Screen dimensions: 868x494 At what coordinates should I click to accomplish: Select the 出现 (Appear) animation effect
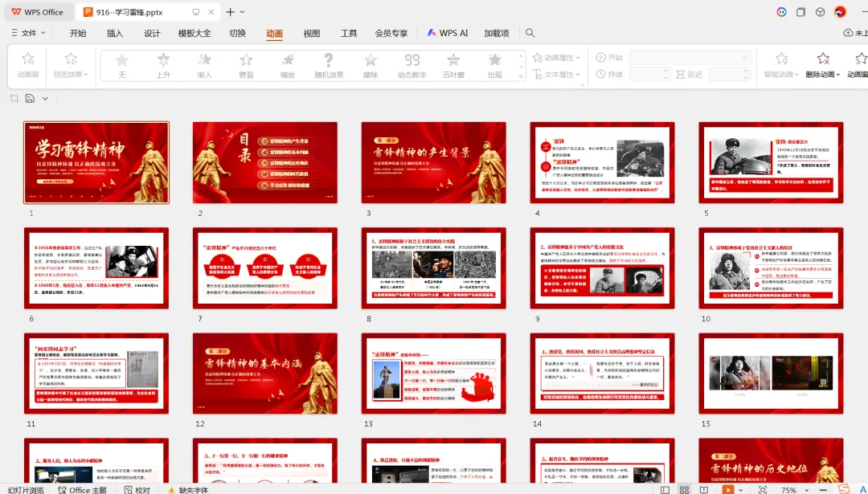pos(494,66)
